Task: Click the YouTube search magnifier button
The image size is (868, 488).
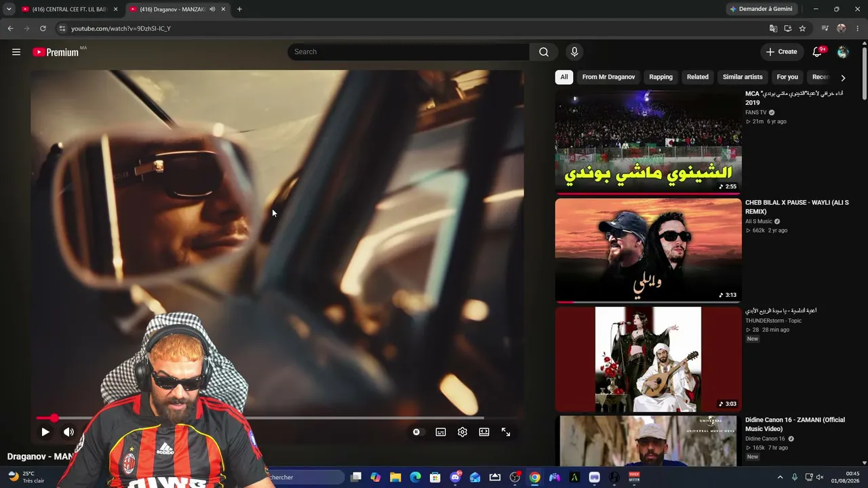Action: point(544,52)
